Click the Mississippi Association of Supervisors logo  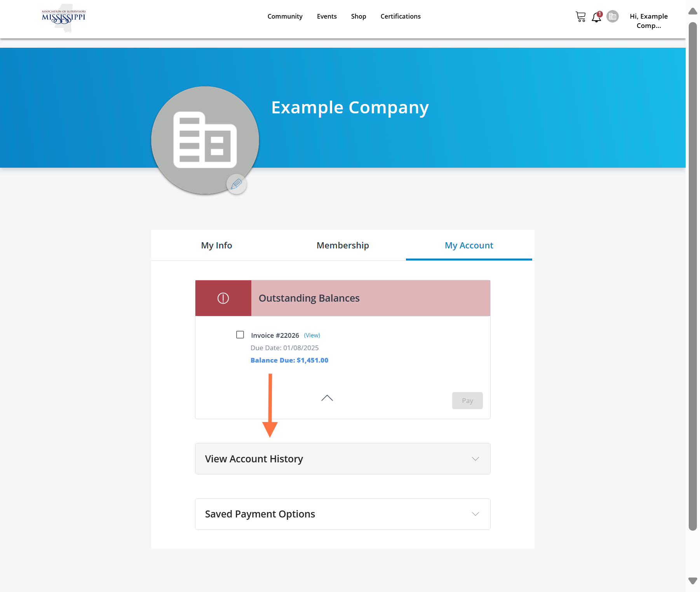pos(64,17)
